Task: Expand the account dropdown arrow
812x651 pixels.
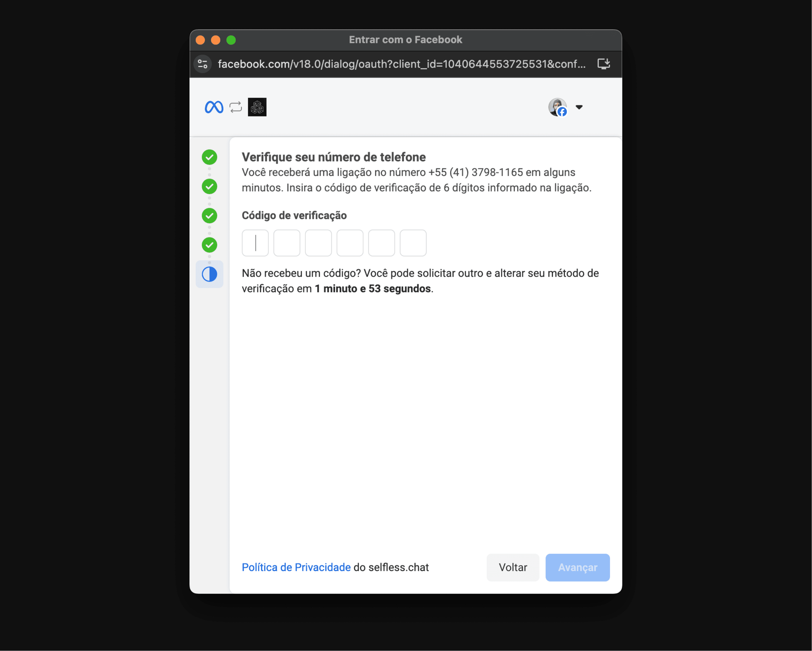Action: (x=579, y=107)
